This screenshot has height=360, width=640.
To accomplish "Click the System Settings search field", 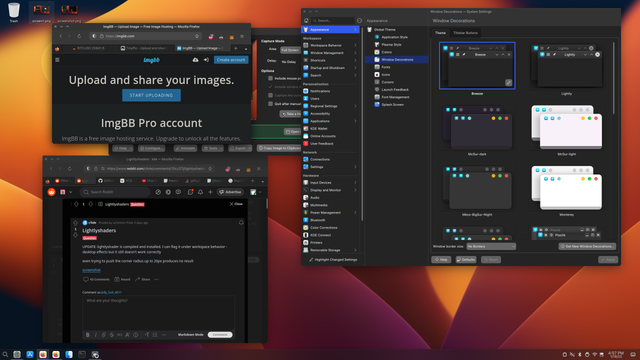I will point(333,20).
